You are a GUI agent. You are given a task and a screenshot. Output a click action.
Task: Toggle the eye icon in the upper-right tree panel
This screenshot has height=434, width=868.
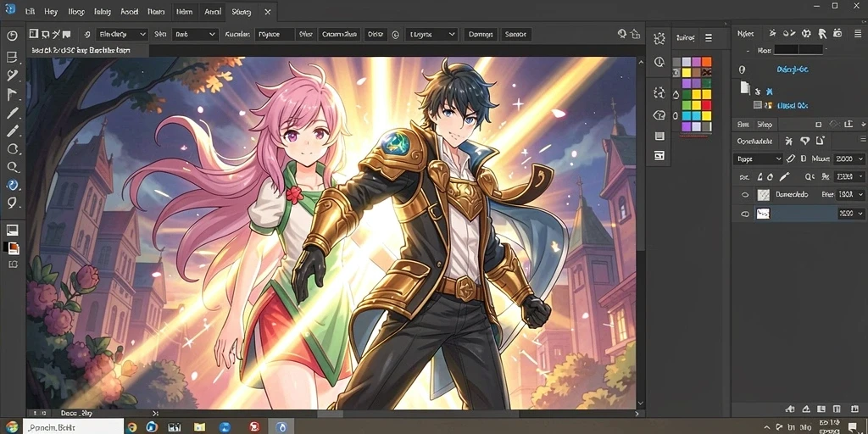[743, 70]
